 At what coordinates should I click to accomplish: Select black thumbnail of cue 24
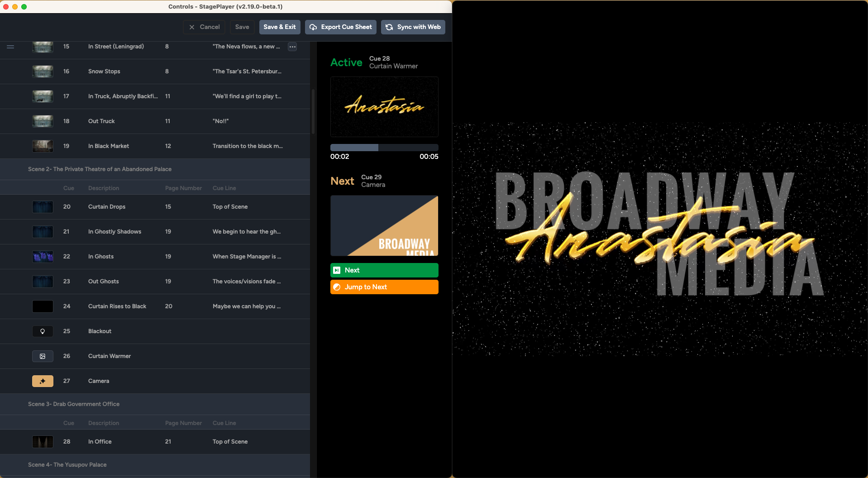[43, 306]
